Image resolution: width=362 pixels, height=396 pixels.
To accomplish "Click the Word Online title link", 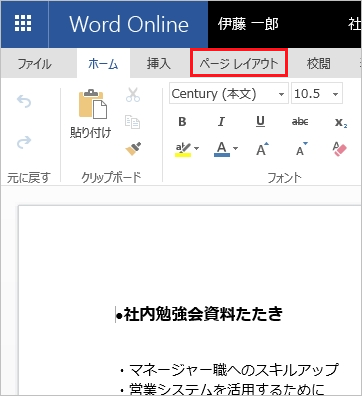I will (x=129, y=24).
